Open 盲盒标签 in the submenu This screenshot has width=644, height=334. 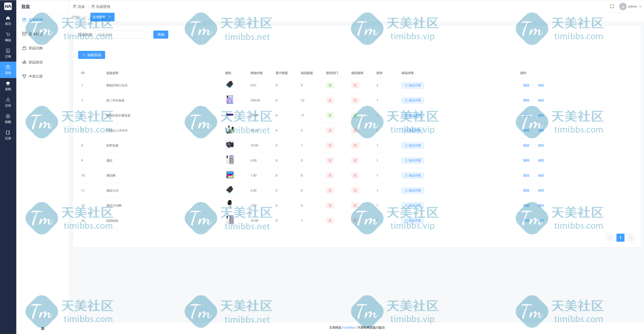pyautogui.click(x=36, y=34)
